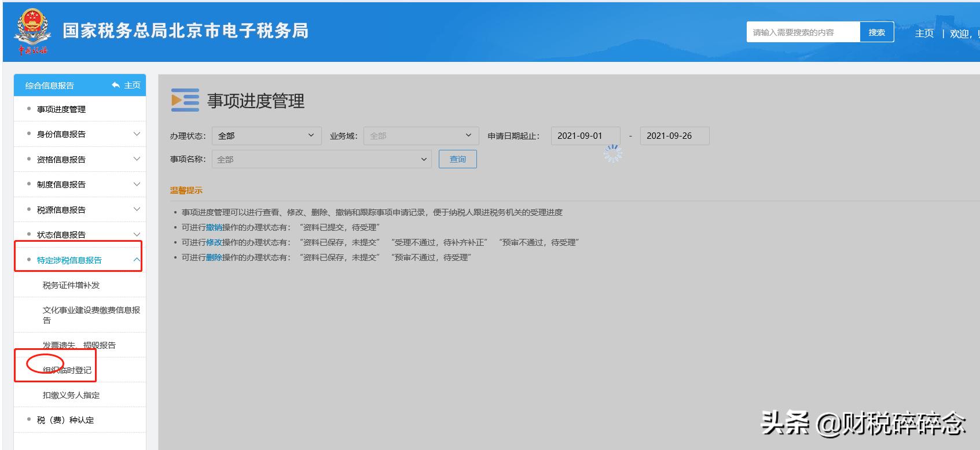Collapse the 特定涉税信息报告 chevron
Image resolution: width=980 pixels, height=450 pixels.
[137, 260]
